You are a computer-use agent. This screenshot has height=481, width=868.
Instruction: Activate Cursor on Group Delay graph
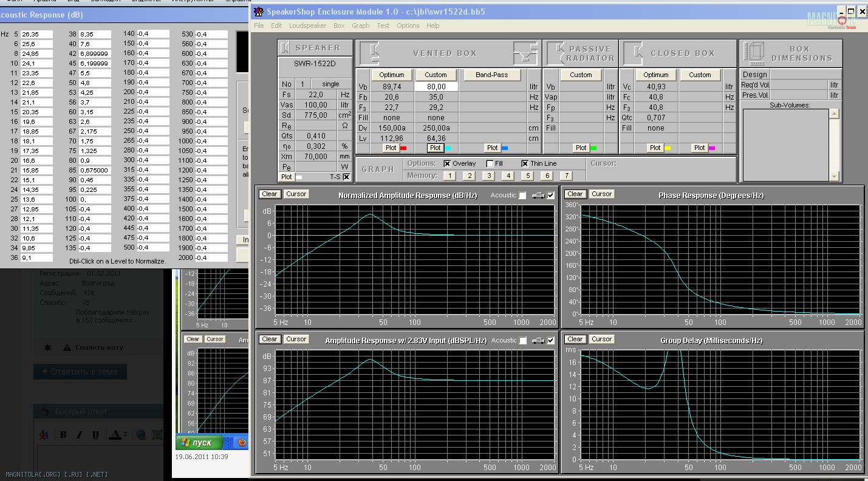[602, 339]
